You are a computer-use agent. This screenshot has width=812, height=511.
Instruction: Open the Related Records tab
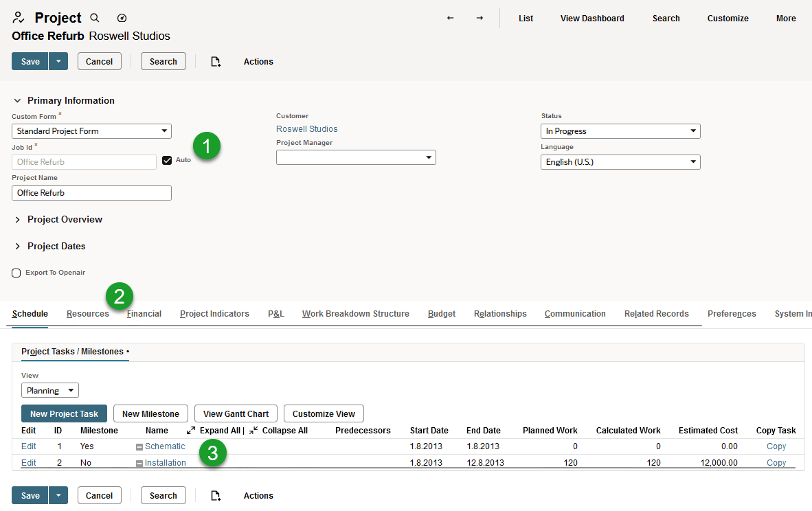coord(657,314)
